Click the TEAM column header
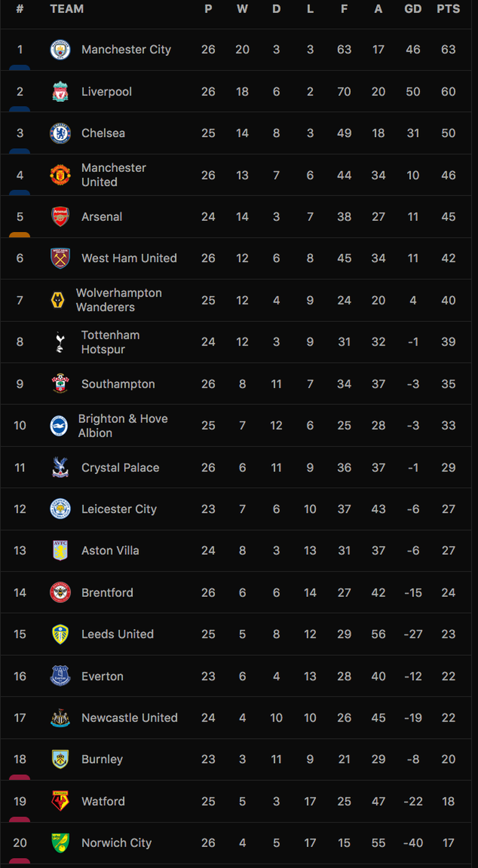This screenshot has height=868, width=478. [66, 9]
